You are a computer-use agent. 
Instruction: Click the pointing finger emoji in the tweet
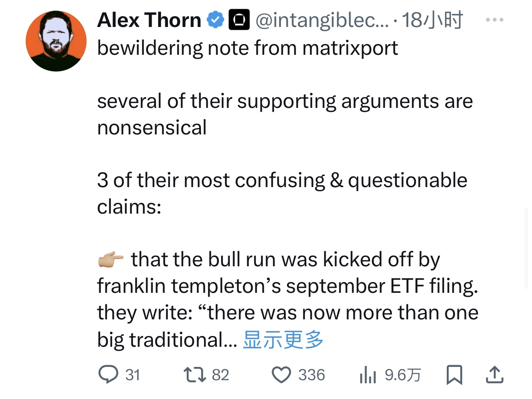110,260
